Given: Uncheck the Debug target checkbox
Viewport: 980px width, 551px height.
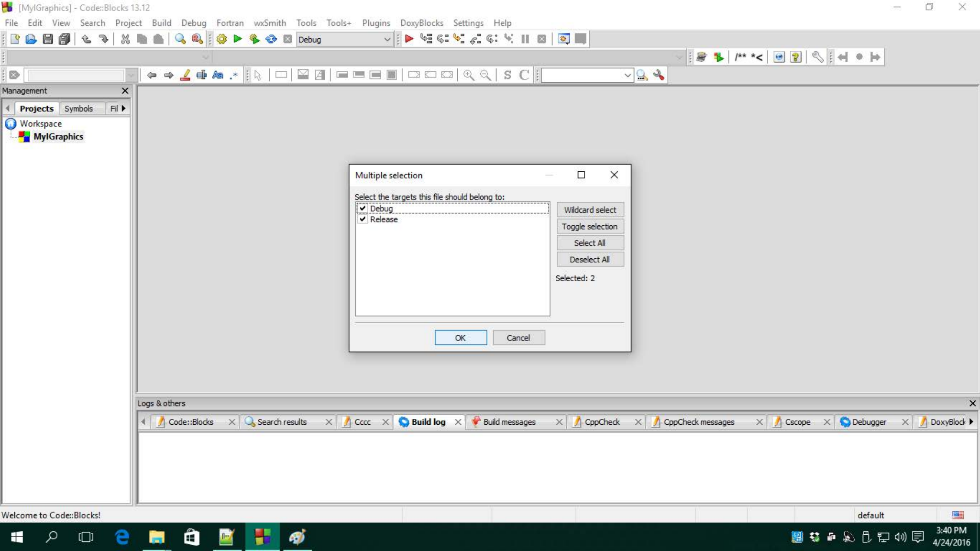Looking at the screenshot, I should 363,209.
